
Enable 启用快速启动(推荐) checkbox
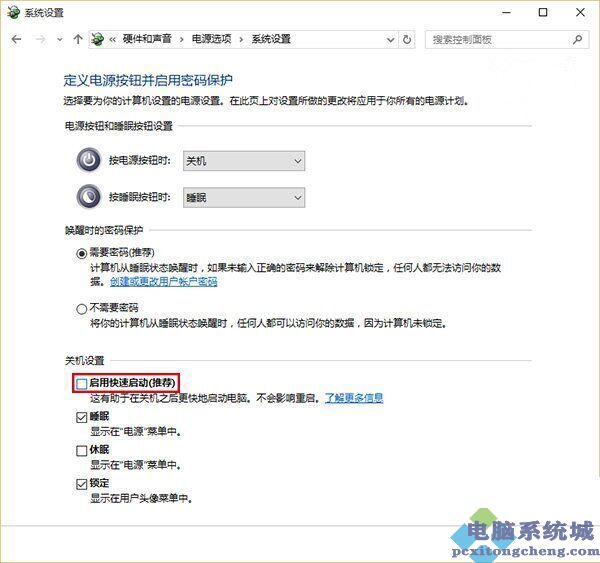82,383
